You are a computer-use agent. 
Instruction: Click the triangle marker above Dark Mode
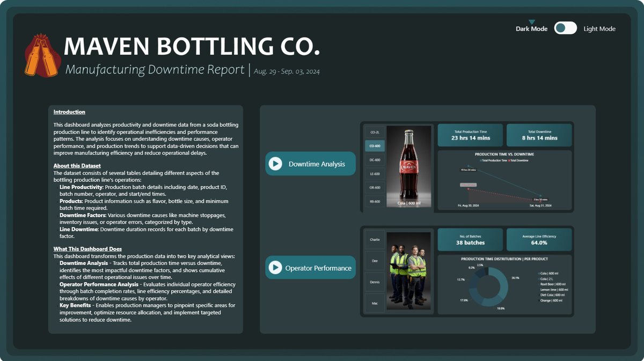(531, 22)
